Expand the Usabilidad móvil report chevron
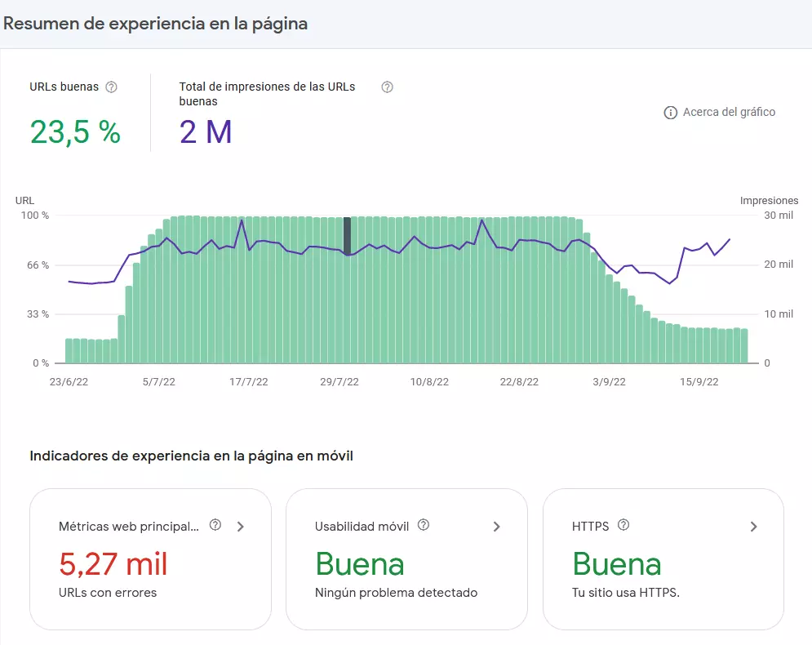The height and width of the screenshot is (645, 812). 497,527
